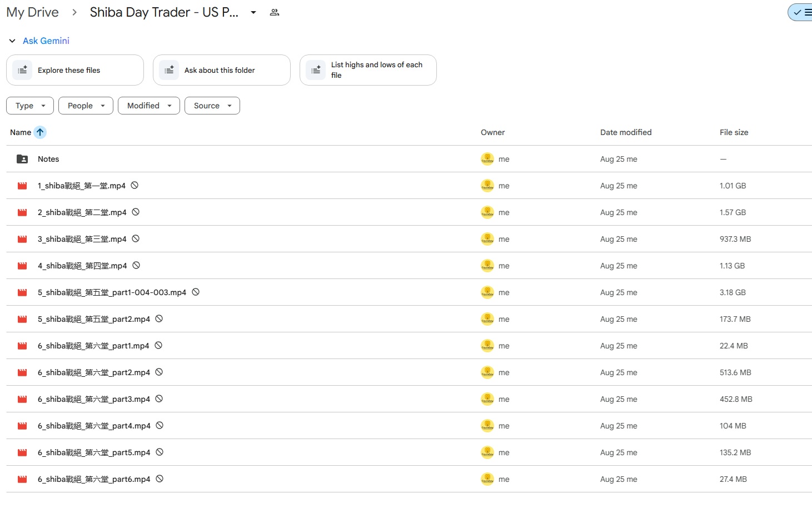Open the Type filter dropdown
The height and width of the screenshot is (513, 812).
click(x=30, y=106)
